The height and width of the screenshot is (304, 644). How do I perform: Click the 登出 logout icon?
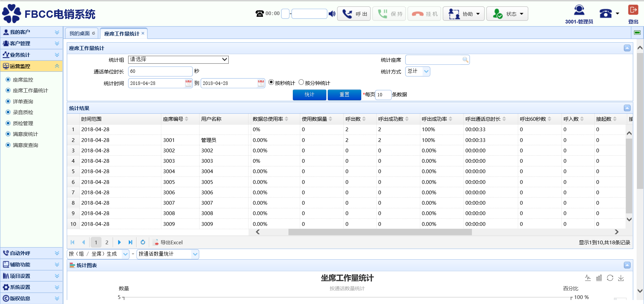[633, 10]
